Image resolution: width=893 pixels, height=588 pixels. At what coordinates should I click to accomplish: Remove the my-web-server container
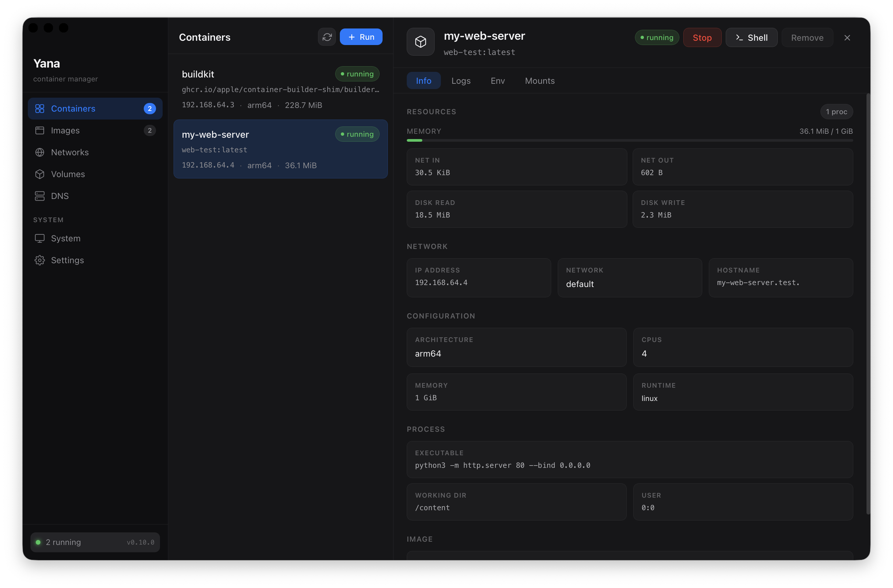pyautogui.click(x=807, y=37)
